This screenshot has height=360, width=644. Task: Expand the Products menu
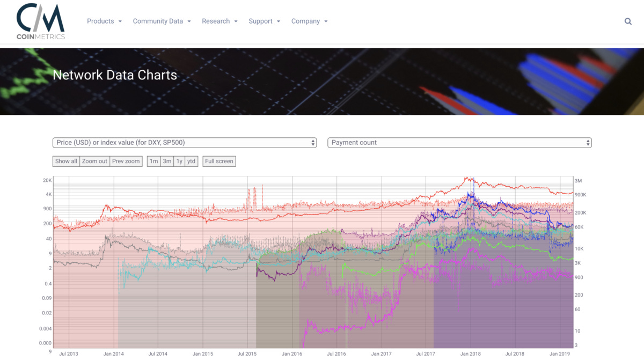[x=104, y=21]
